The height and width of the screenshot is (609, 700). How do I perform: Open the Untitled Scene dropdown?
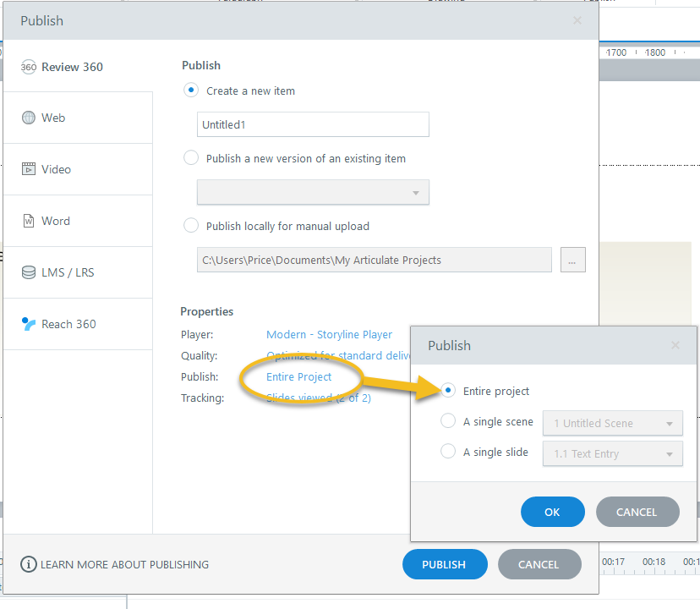tap(612, 423)
